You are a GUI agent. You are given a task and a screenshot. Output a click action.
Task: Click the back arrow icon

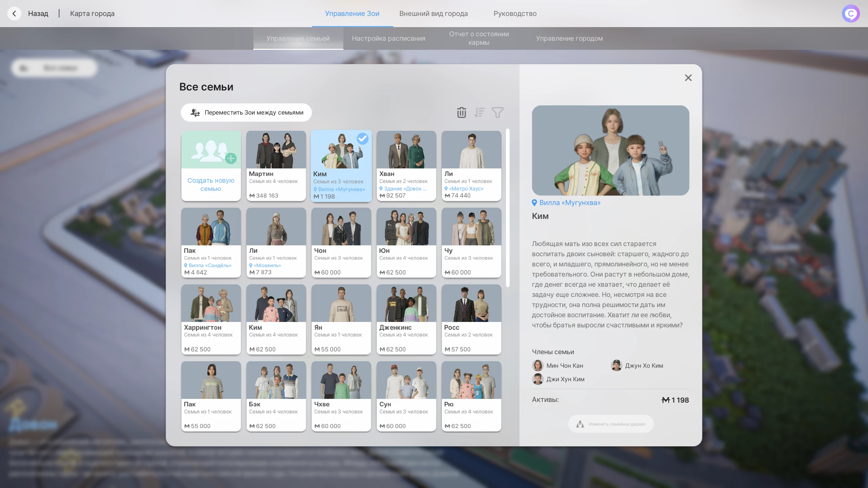14,14
